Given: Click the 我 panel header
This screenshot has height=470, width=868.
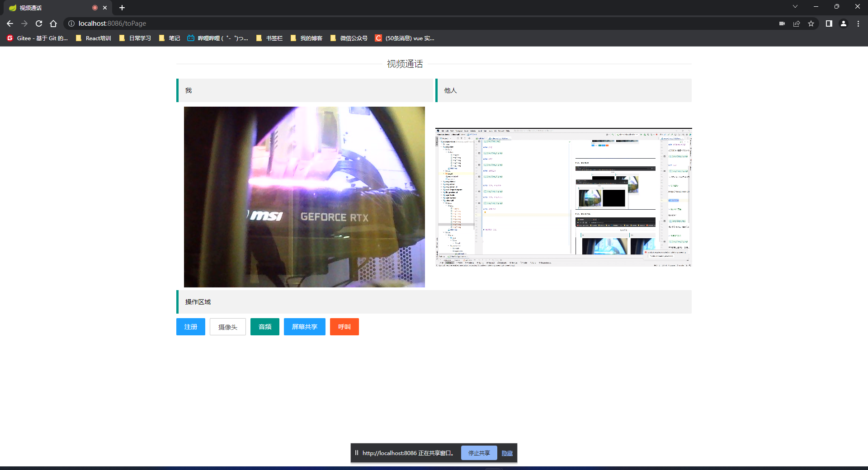Looking at the screenshot, I should point(305,90).
